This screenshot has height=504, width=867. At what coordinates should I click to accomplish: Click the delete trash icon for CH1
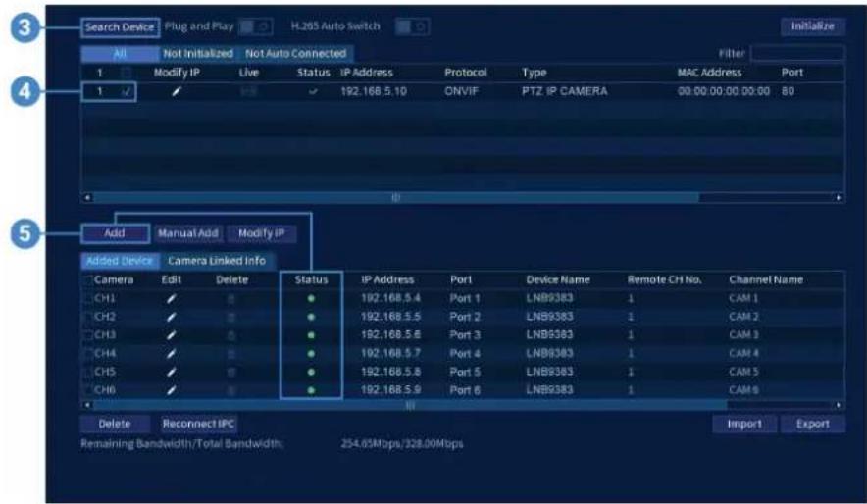coord(231,299)
